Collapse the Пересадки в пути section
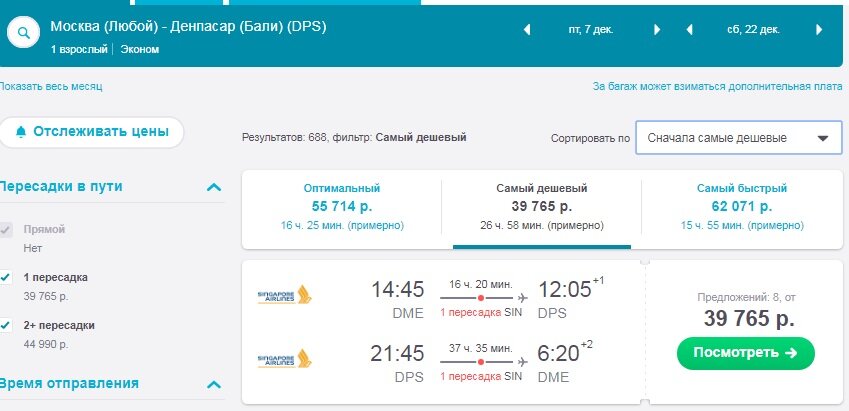Image resolution: width=849 pixels, height=411 pixels. pyautogui.click(x=214, y=187)
